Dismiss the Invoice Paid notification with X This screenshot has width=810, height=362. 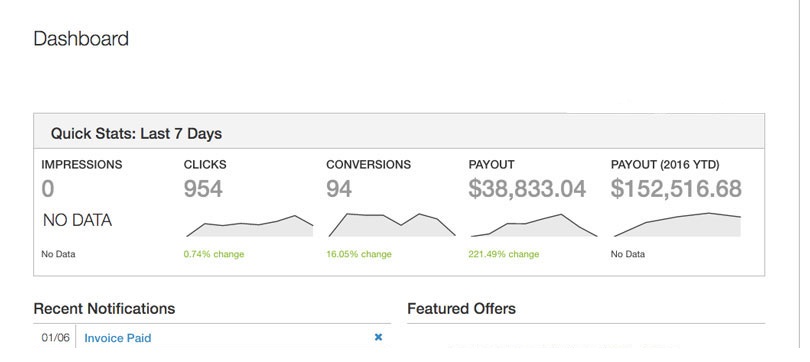pos(378,337)
